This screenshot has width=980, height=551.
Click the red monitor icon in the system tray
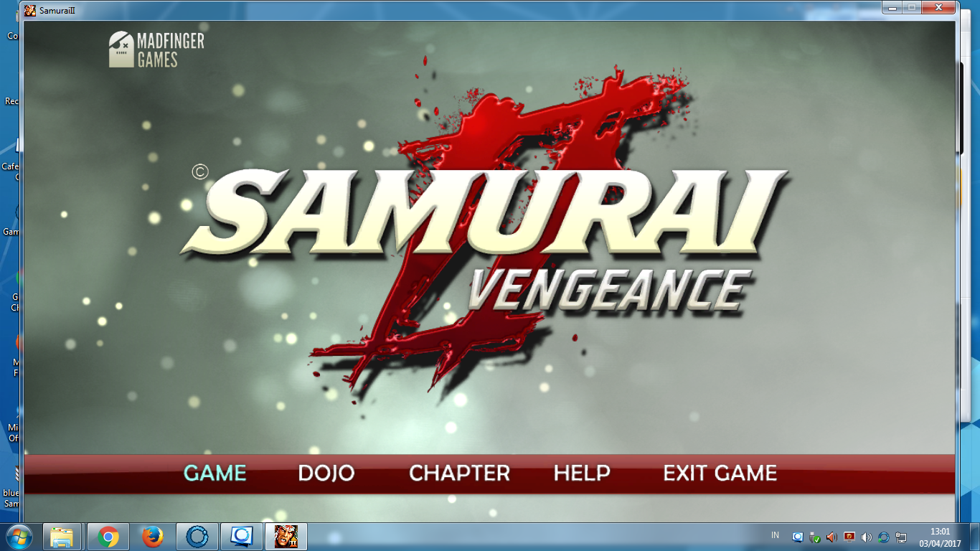pyautogui.click(x=849, y=536)
